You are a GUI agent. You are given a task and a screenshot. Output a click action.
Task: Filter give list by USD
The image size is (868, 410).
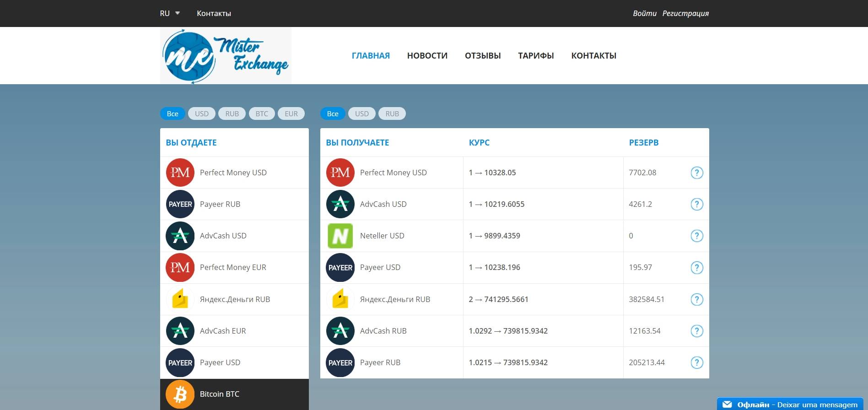tap(202, 113)
